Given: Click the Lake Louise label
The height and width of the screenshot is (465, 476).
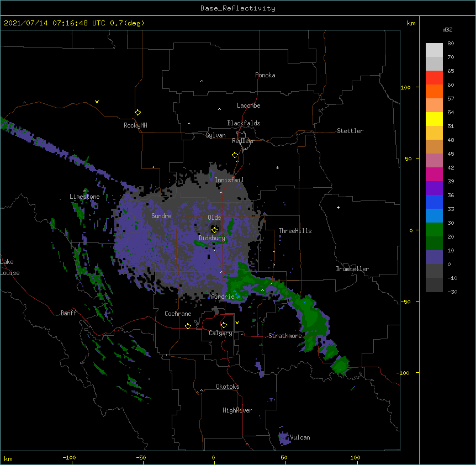Looking at the screenshot, I should [10, 267].
